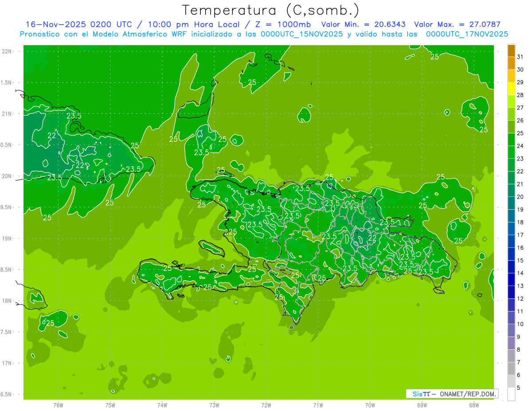
Task: Click the '69W' longitude axis label
Action: click(x=422, y=405)
